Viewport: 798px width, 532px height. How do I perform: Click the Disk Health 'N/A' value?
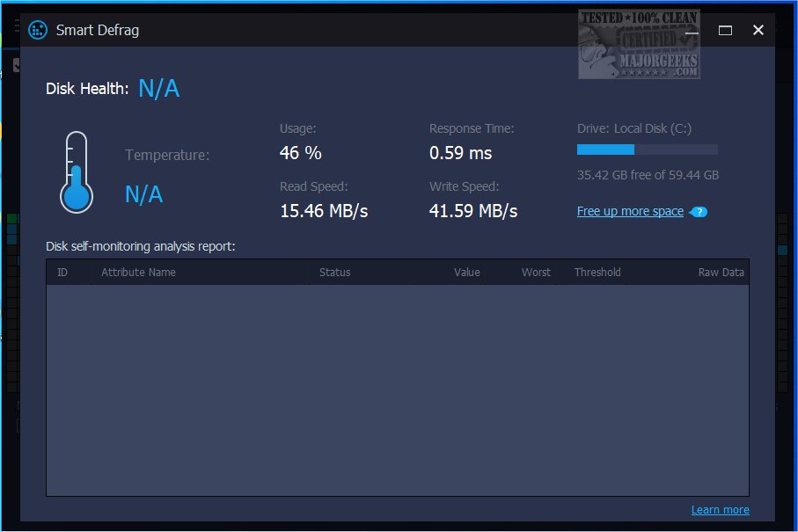tap(158, 89)
